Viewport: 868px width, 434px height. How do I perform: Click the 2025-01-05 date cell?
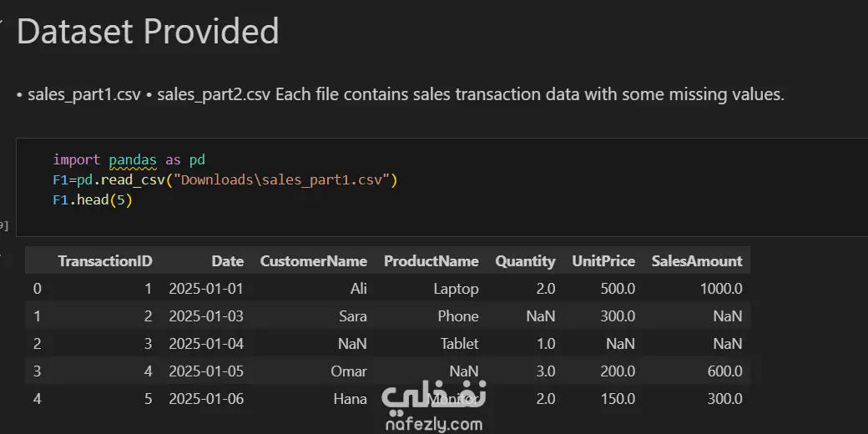pyautogui.click(x=206, y=371)
